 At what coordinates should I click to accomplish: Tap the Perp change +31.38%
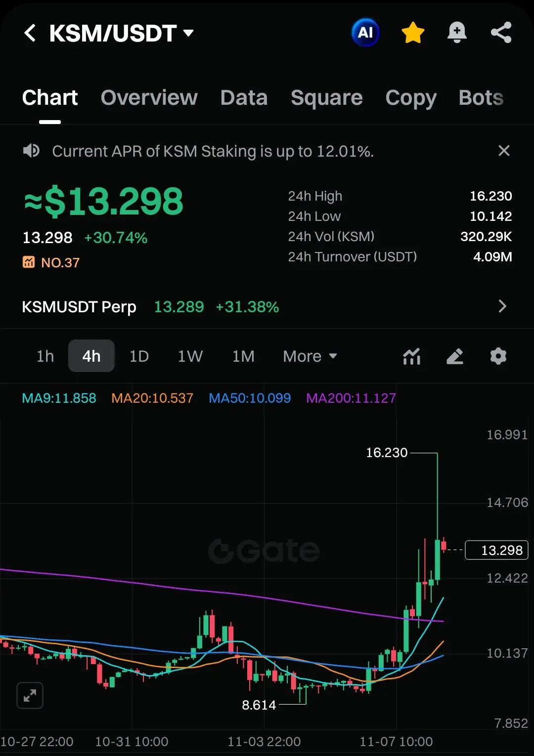click(x=247, y=307)
